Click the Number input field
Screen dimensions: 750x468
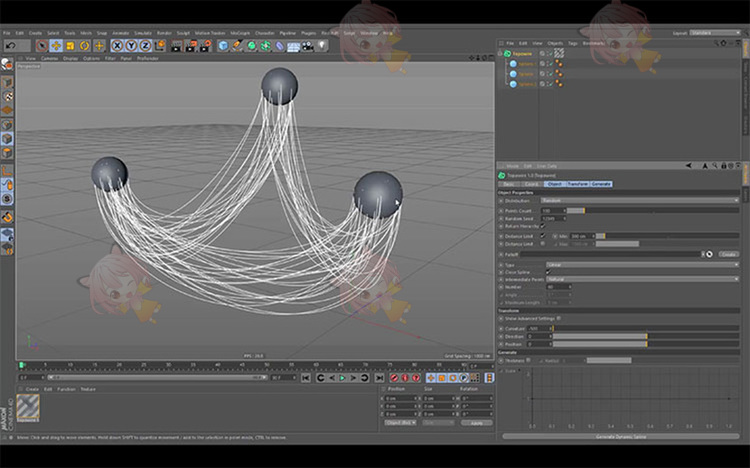coord(559,287)
